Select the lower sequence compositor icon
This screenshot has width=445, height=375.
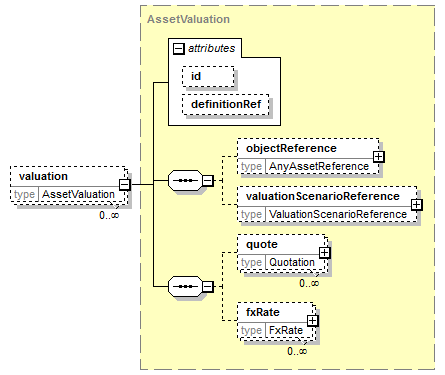[x=185, y=286]
